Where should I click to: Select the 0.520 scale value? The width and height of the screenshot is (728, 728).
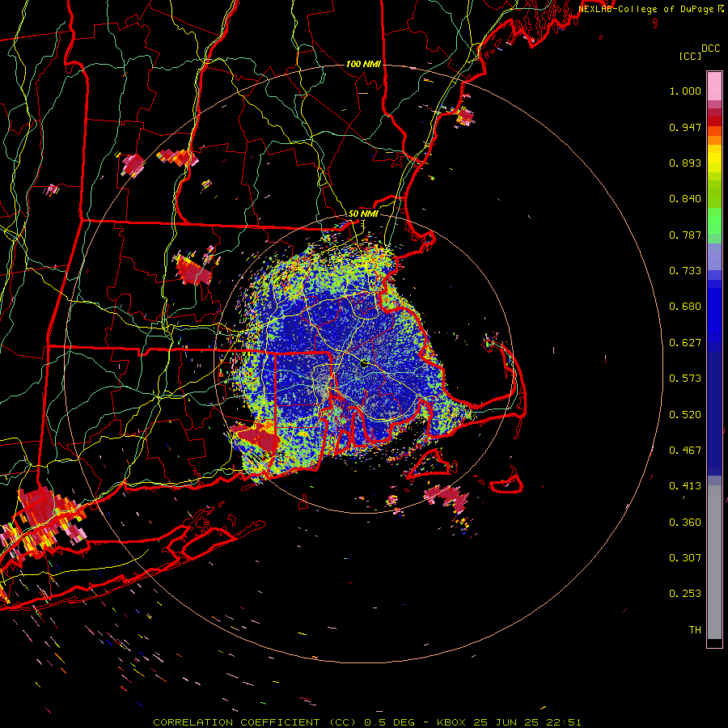click(685, 415)
